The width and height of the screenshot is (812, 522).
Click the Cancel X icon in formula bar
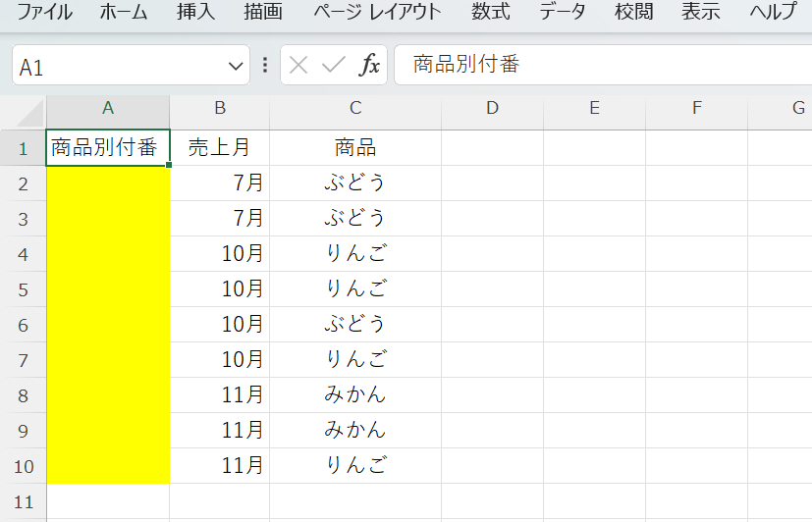299,66
